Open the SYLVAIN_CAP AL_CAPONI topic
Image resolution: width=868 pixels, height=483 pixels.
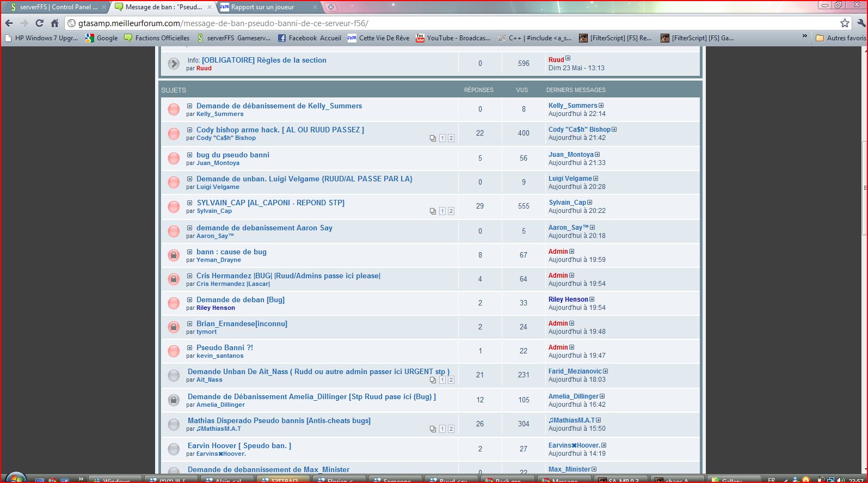pos(270,203)
